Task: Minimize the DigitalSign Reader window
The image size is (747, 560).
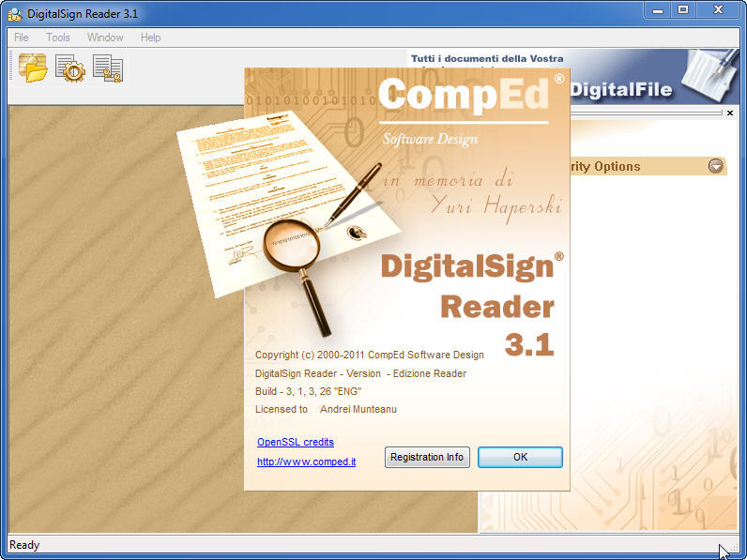Action: (658, 10)
